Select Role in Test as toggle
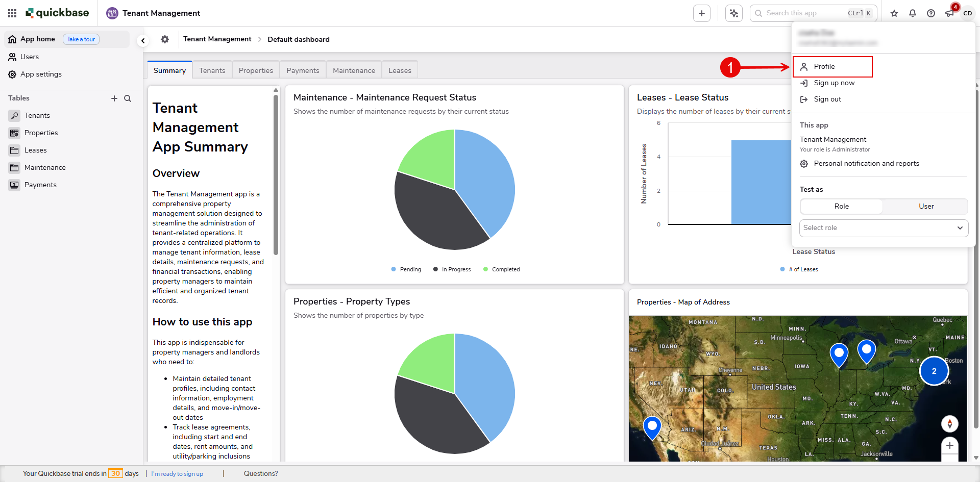Image resolution: width=980 pixels, height=482 pixels. click(842, 207)
